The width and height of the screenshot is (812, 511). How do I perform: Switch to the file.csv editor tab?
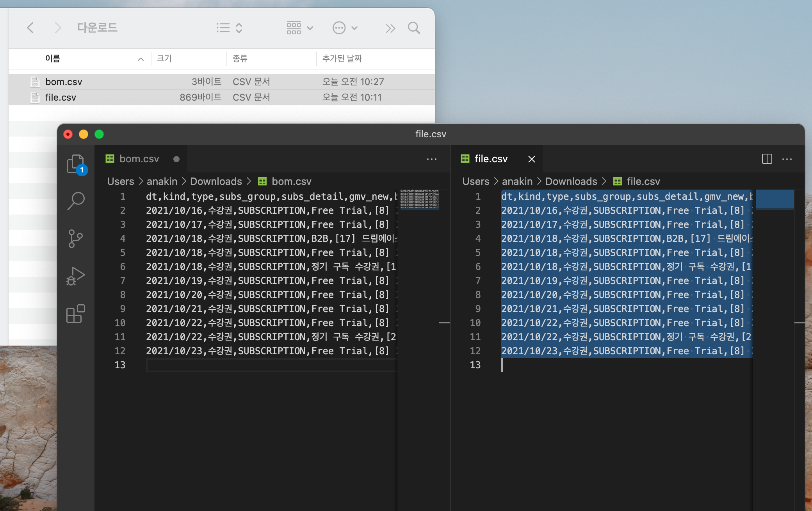pyautogui.click(x=491, y=159)
